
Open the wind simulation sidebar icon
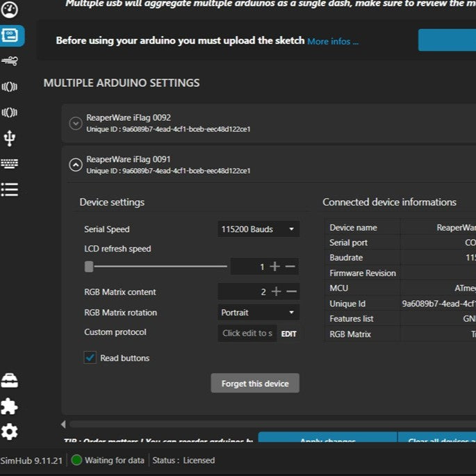click(10, 60)
